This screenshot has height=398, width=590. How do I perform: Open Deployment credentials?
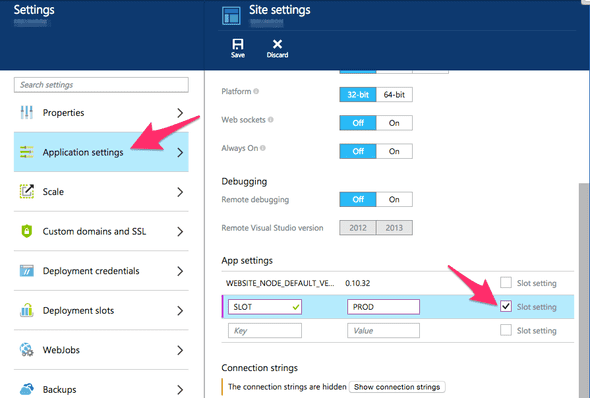(101, 270)
